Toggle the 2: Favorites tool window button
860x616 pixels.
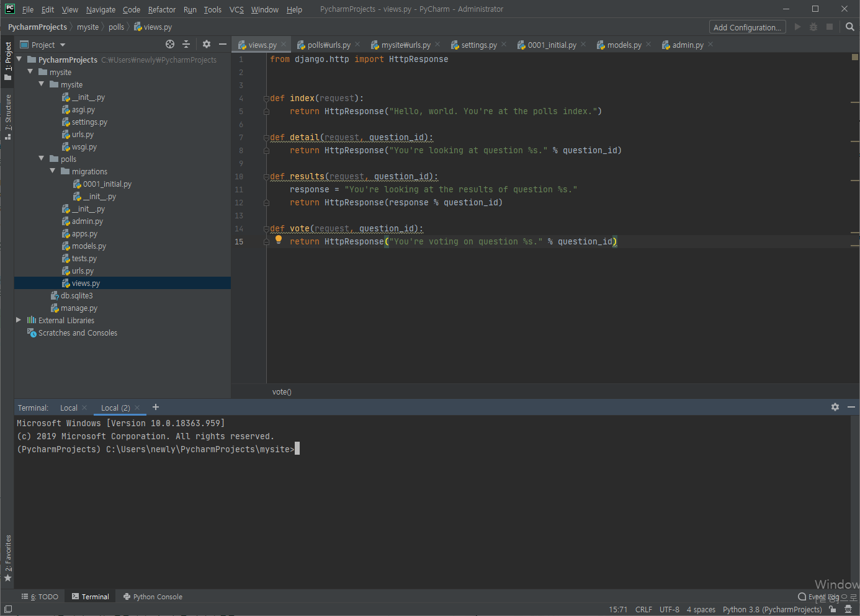[x=7, y=558]
